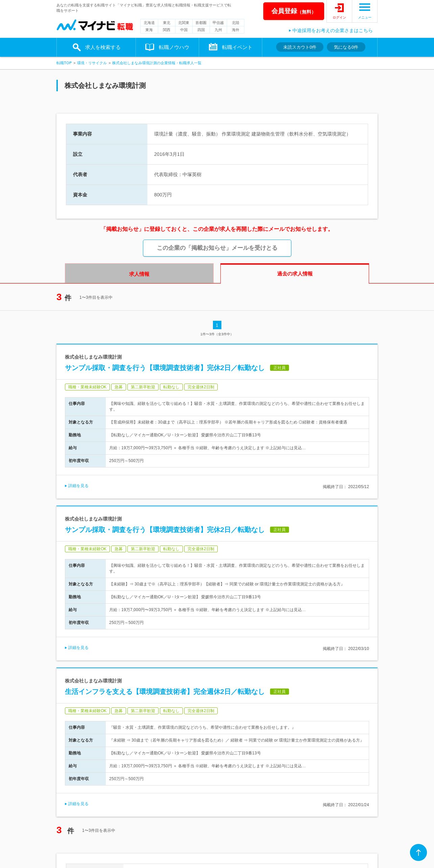Open the company listing breadcrumb link
434x868 pixels.
pyautogui.click(x=156, y=63)
